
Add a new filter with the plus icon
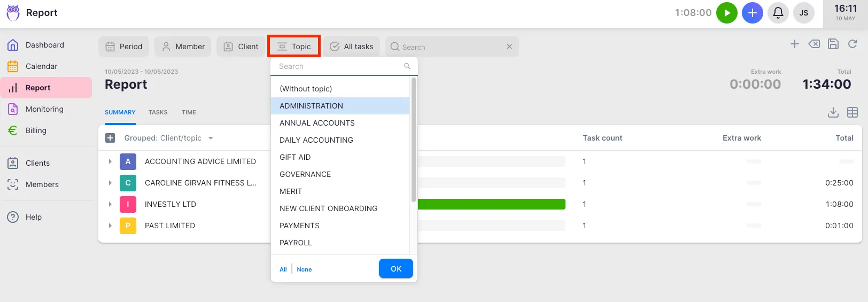coord(795,44)
